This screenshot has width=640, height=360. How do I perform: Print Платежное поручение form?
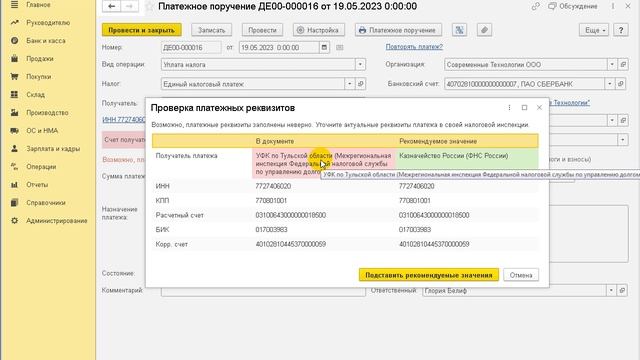(398, 30)
